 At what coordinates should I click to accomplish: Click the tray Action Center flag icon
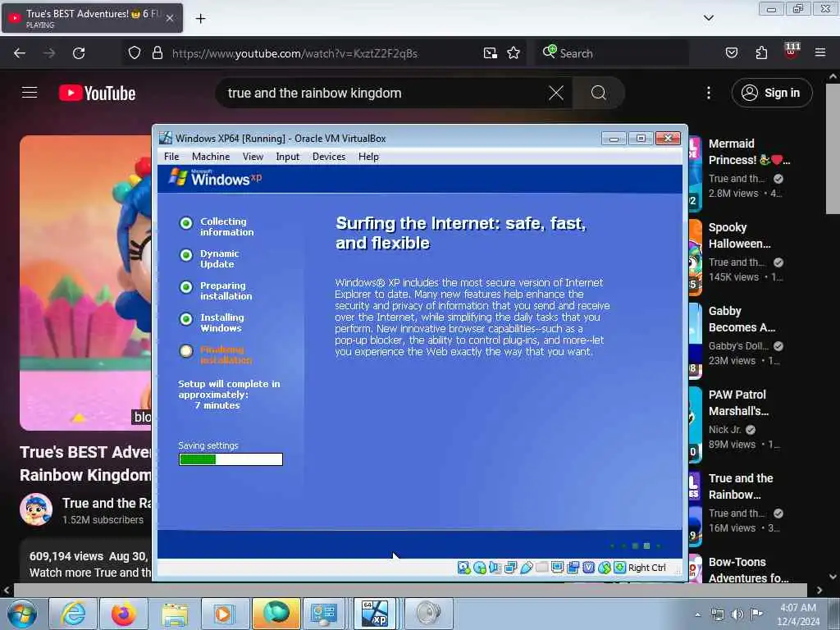756,614
